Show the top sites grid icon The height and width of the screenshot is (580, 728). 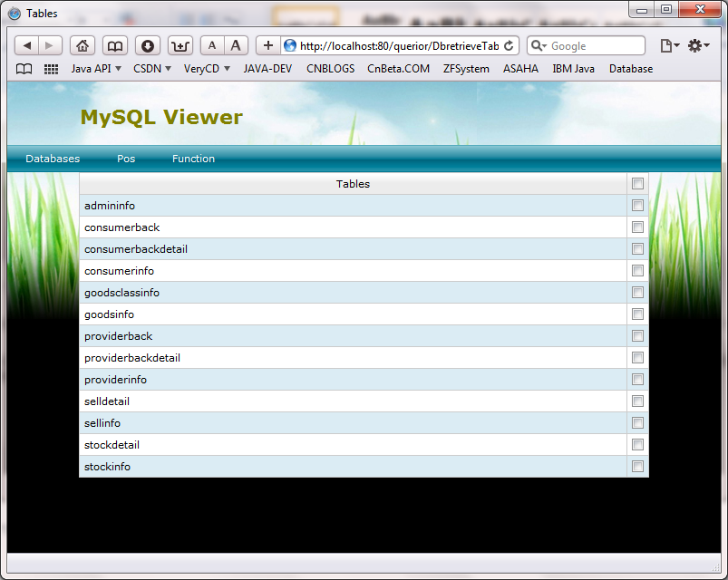tap(51, 69)
